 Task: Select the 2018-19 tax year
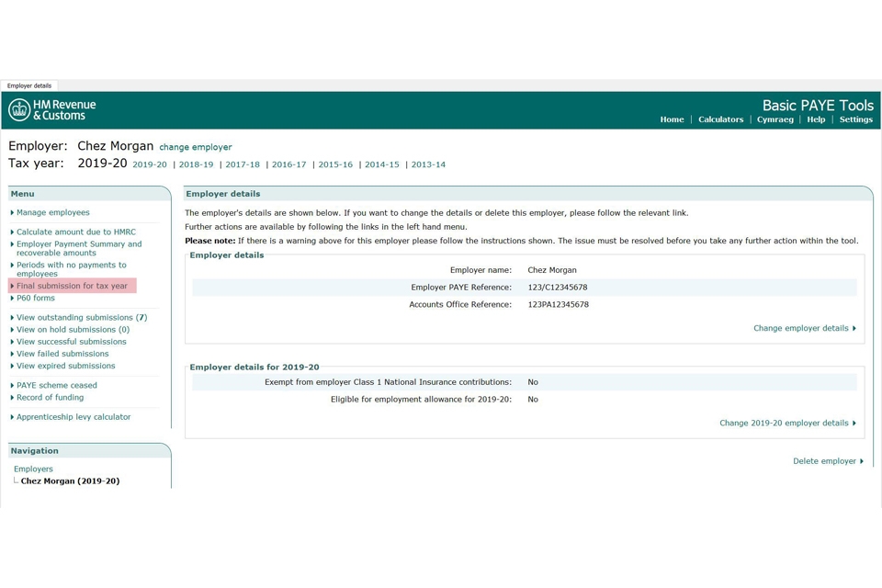196,164
